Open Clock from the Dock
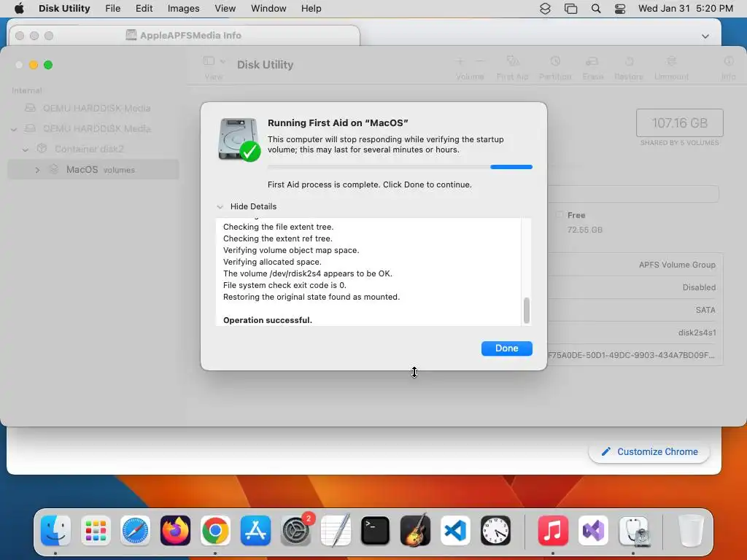 coord(495,531)
